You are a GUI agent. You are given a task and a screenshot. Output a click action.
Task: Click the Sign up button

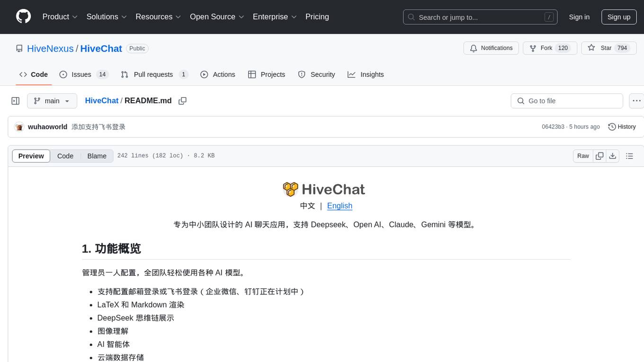pyautogui.click(x=619, y=17)
